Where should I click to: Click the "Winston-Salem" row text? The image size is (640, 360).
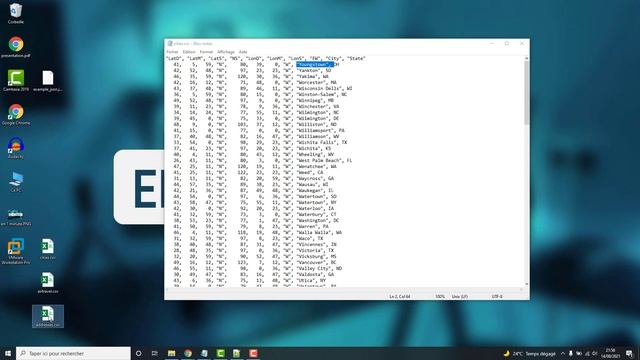pyautogui.click(x=317, y=95)
